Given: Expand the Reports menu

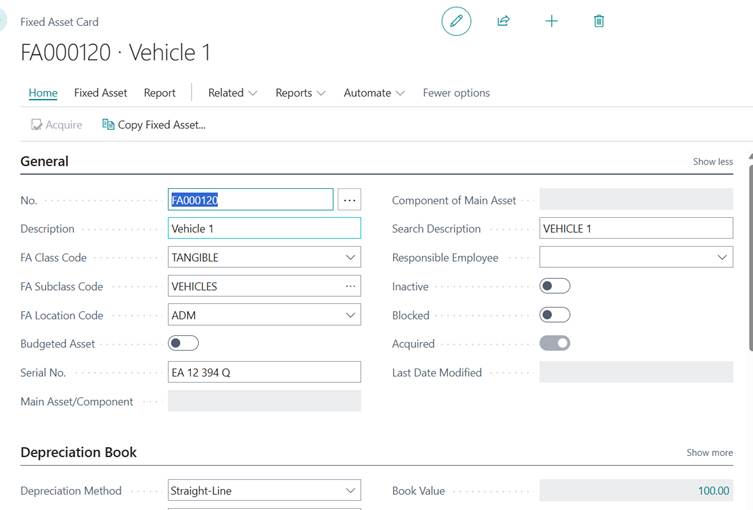Looking at the screenshot, I should point(300,93).
